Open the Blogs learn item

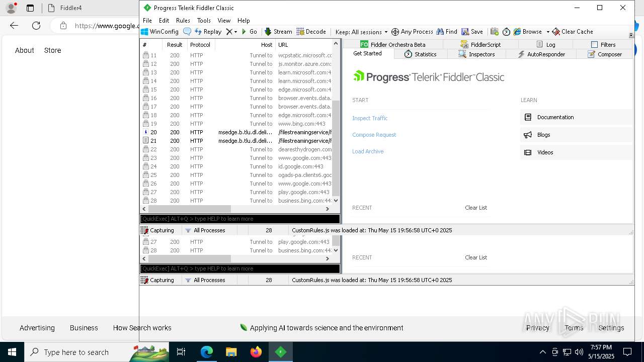click(576, 135)
